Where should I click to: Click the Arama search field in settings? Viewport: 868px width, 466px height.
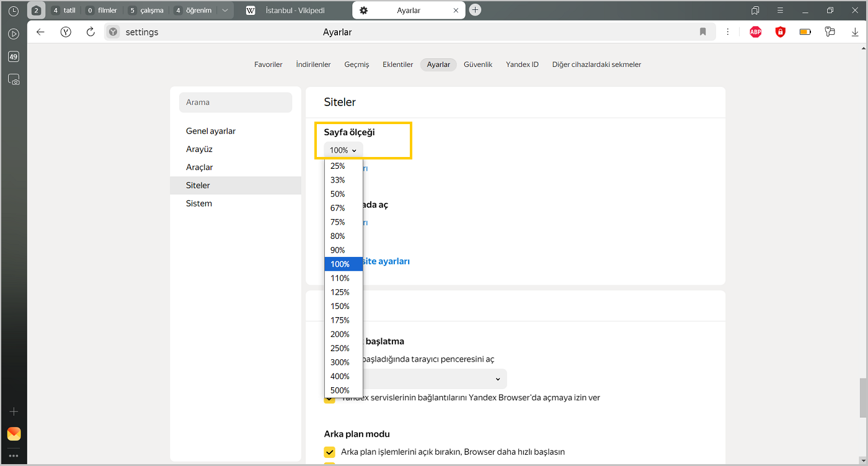236,102
